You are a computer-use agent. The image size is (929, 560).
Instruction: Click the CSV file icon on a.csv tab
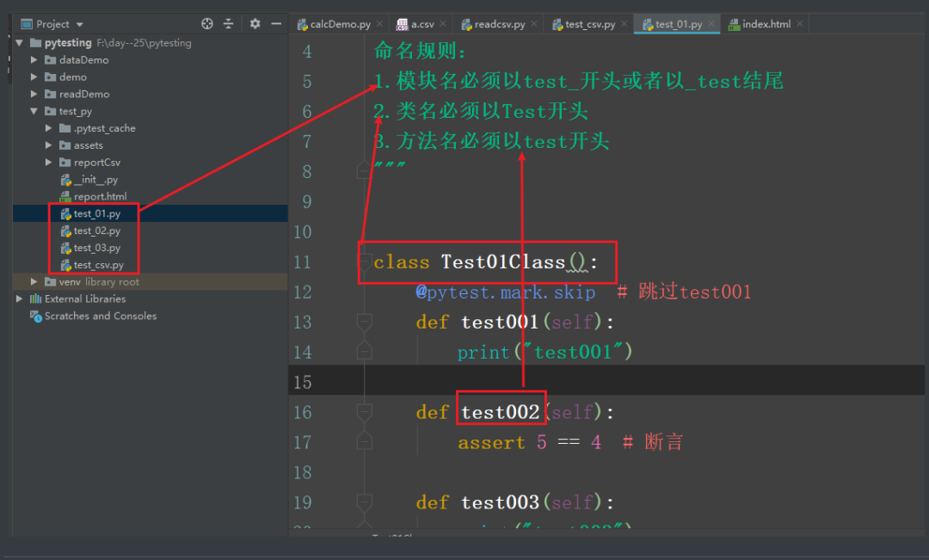click(x=403, y=24)
